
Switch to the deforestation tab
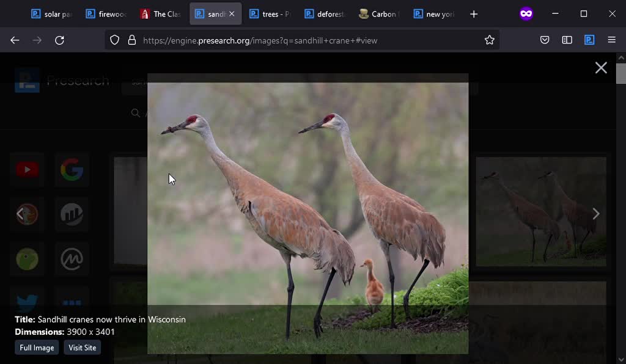pyautogui.click(x=325, y=14)
